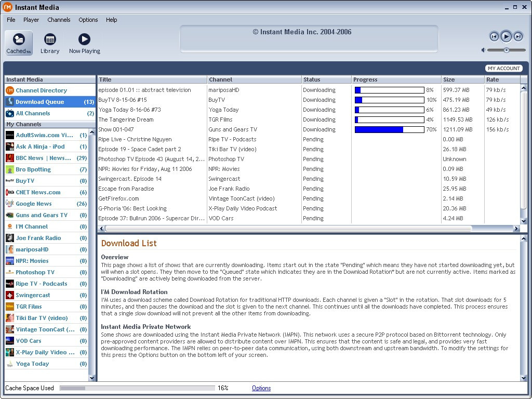Image resolution: width=532 pixels, height=399 pixels.
Task: Click the Photoshop TV sidebar channel icon
Action: (x=10, y=272)
